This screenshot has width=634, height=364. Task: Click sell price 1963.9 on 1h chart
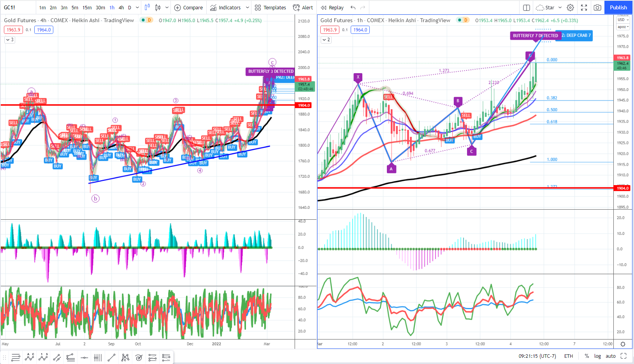330,30
